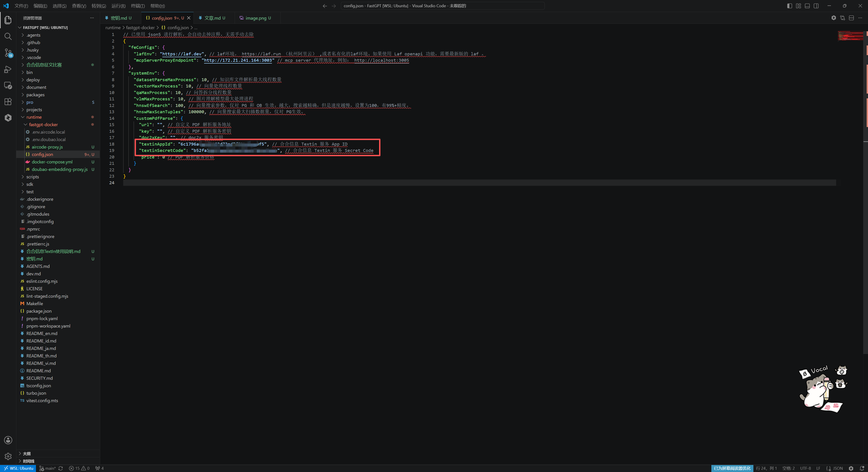Open Run and Debug view
Viewport: 868px width, 472px height.
[x=8, y=69]
